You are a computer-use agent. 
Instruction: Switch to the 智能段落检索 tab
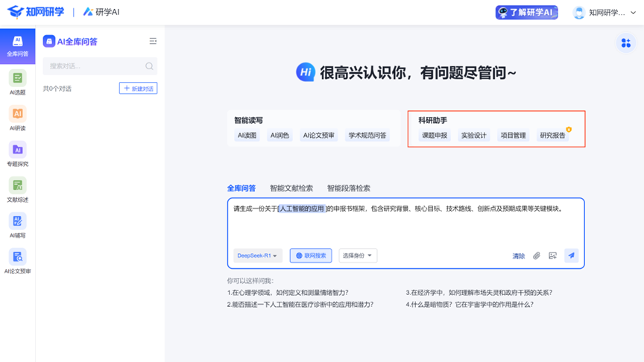click(x=348, y=188)
